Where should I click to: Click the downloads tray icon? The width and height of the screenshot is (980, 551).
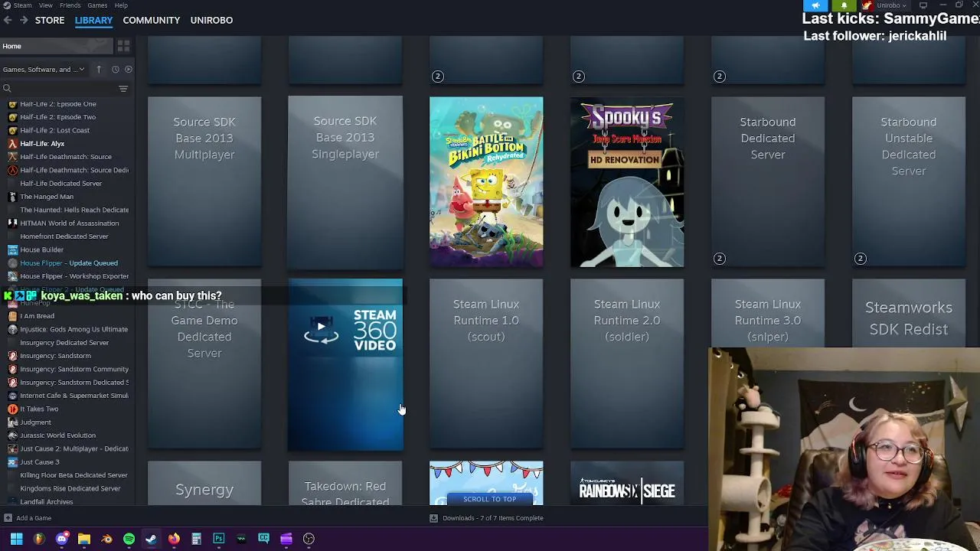[433, 518]
